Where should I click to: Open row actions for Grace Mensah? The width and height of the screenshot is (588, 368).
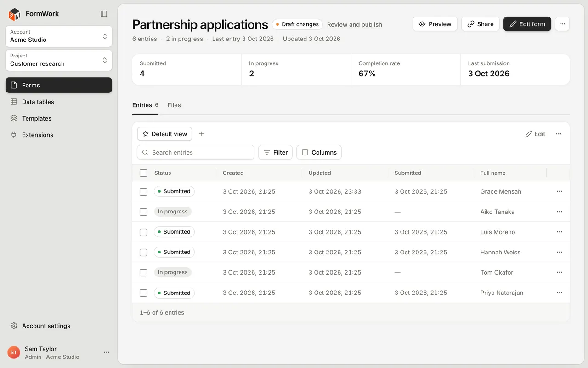point(560,191)
